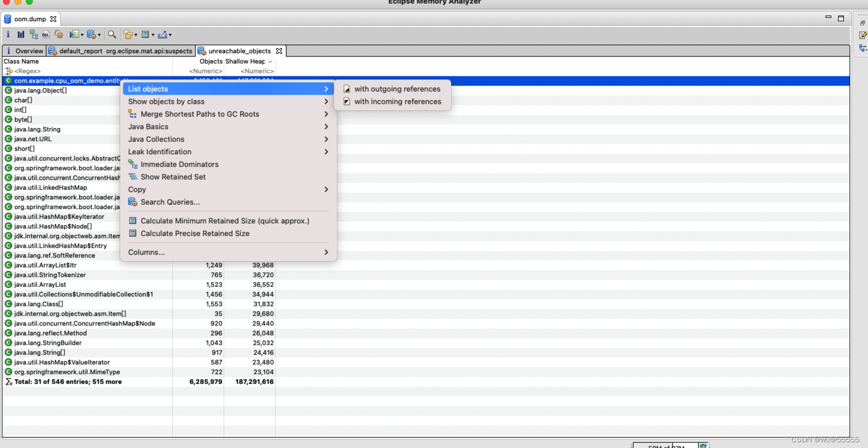Viewport: 868px width, 448px height.
Task: Open the OQL query editor icon
Action: 46,34
